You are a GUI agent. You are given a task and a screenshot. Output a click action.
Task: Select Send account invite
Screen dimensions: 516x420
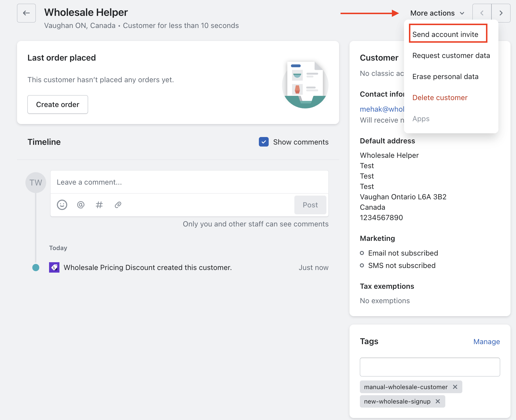tap(445, 34)
